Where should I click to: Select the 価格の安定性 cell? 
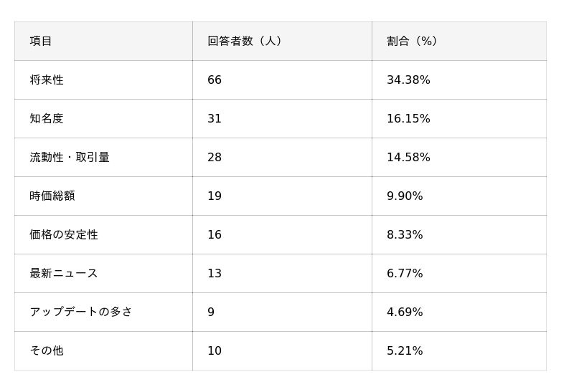[x=64, y=235]
